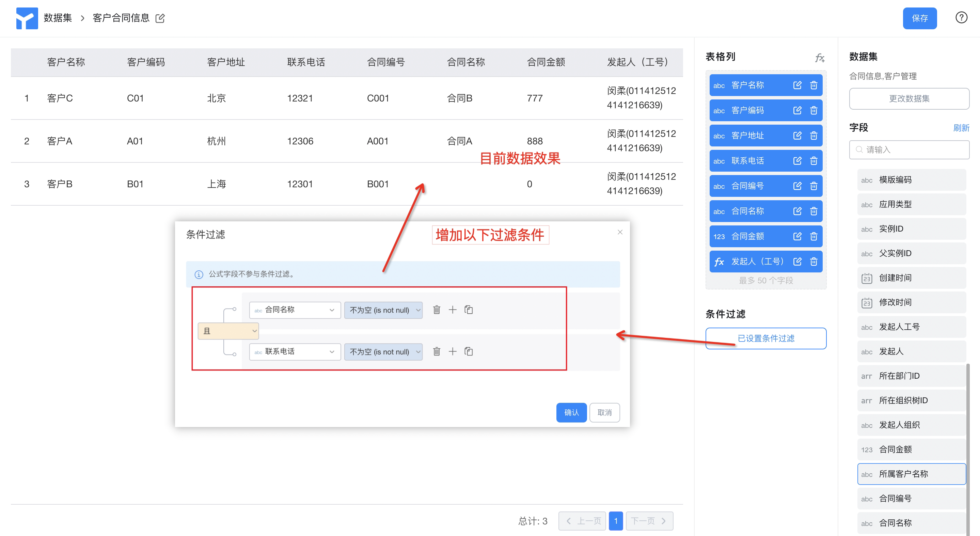Click the 刷新 refresh link
The width and height of the screenshot is (980, 536).
(x=961, y=128)
